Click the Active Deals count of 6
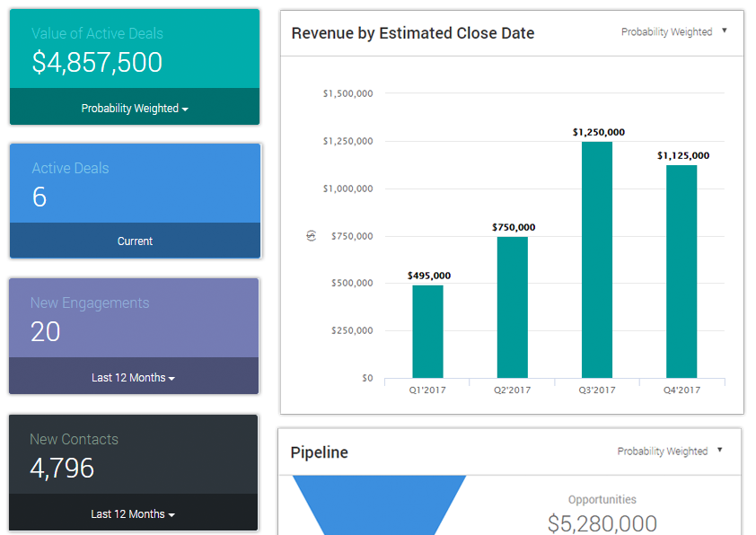The image size is (756, 535). click(40, 197)
